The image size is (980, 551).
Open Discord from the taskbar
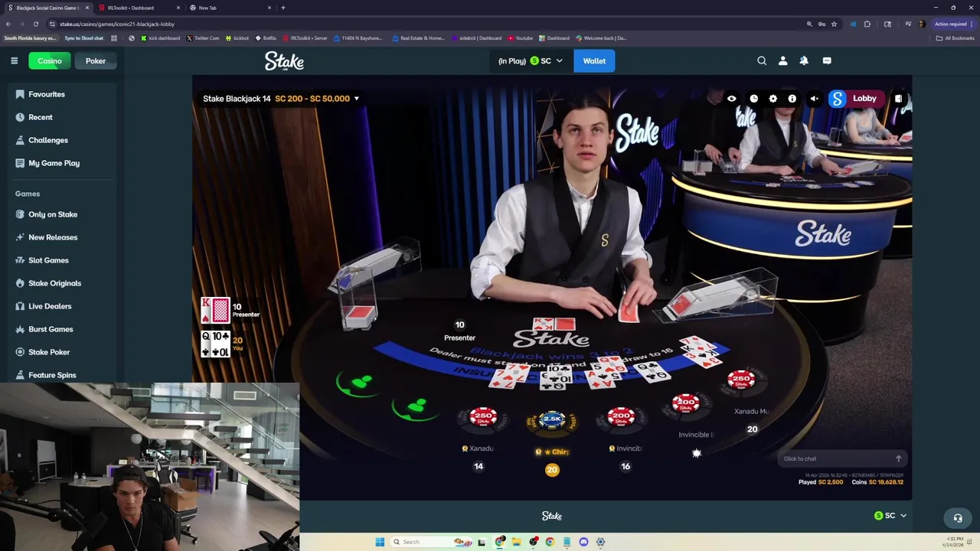point(583,542)
